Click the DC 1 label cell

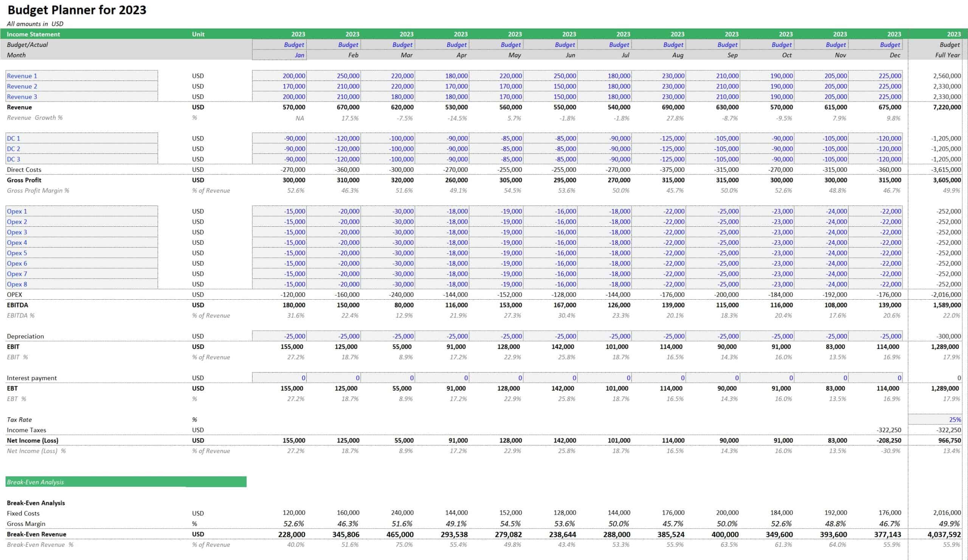[x=81, y=138]
